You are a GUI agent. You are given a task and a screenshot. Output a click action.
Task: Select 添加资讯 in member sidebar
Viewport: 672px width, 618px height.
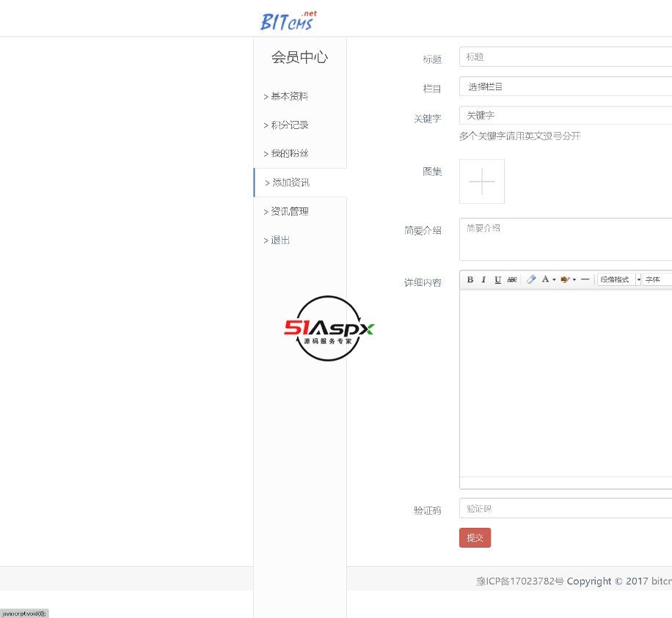300,183
